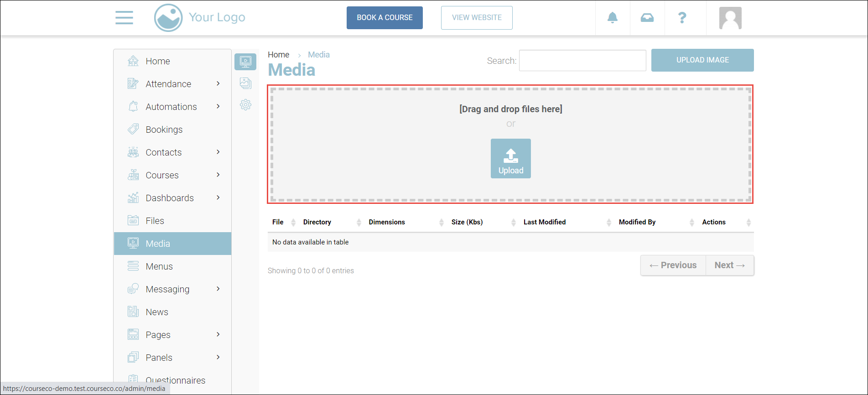Expand the Attendance submenu arrow
Image resolution: width=868 pixels, height=395 pixels.
[x=218, y=83]
